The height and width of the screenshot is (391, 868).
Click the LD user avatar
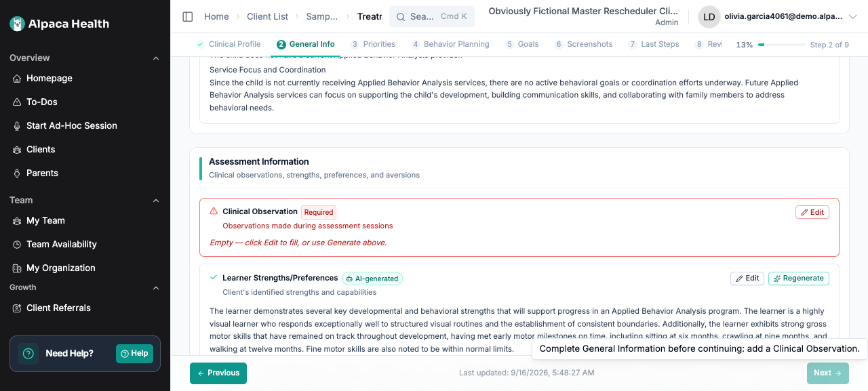(x=709, y=17)
